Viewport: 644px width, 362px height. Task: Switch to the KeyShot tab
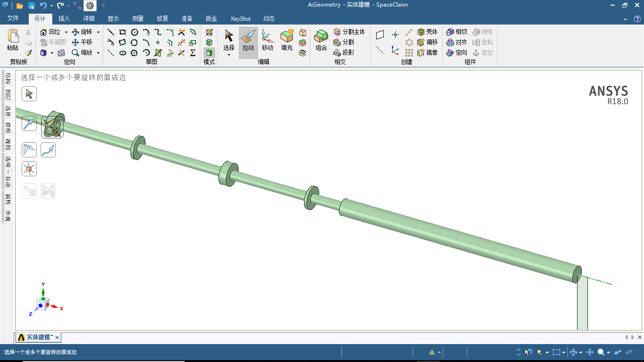pos(241,19)
